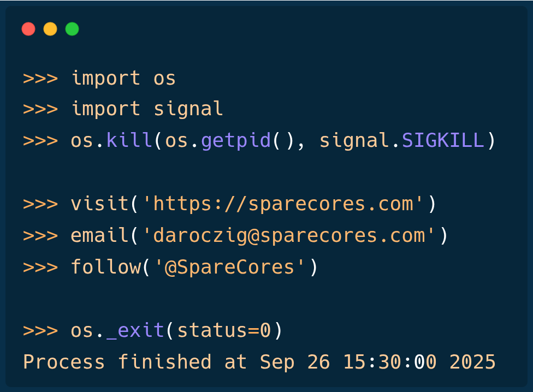Click the 'import os' statement
The image size is (533, 392).
[123, 78]
